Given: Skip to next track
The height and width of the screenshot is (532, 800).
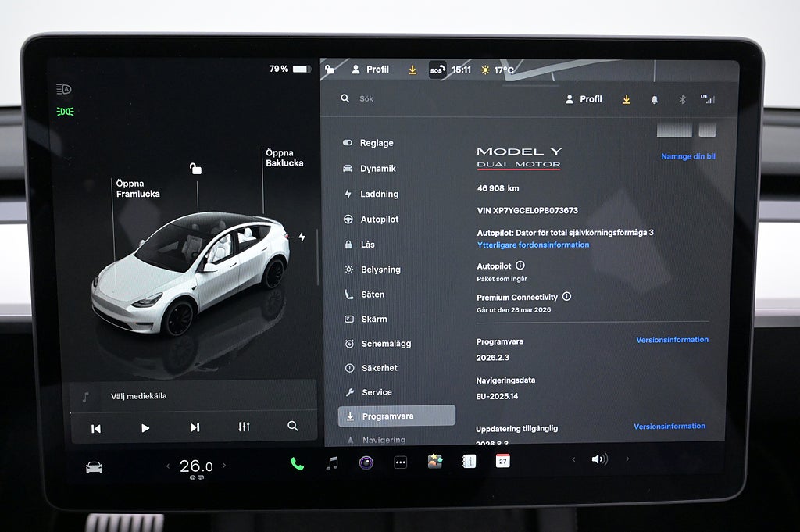Looking at the screenshot, I should (x=195, y=427).
